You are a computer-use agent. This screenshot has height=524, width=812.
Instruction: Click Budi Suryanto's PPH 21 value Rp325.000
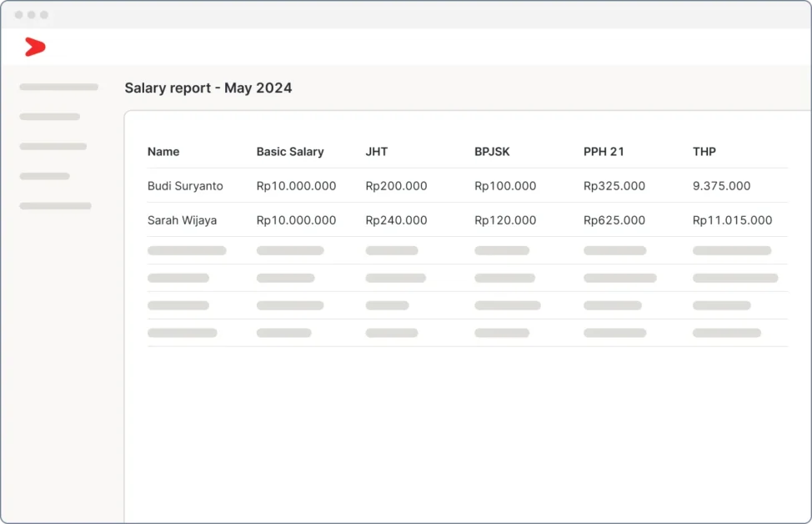click(x=614, y=186)
